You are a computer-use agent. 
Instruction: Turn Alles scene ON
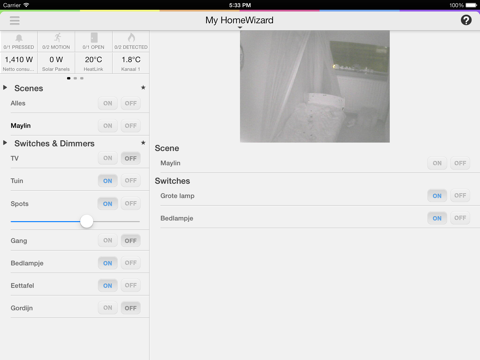[x=108, y=103]
